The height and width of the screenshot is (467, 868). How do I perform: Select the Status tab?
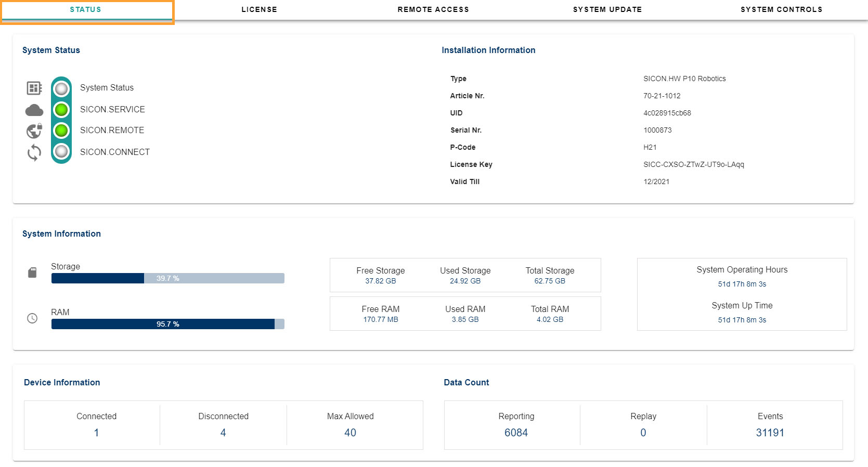coord(86,9)
